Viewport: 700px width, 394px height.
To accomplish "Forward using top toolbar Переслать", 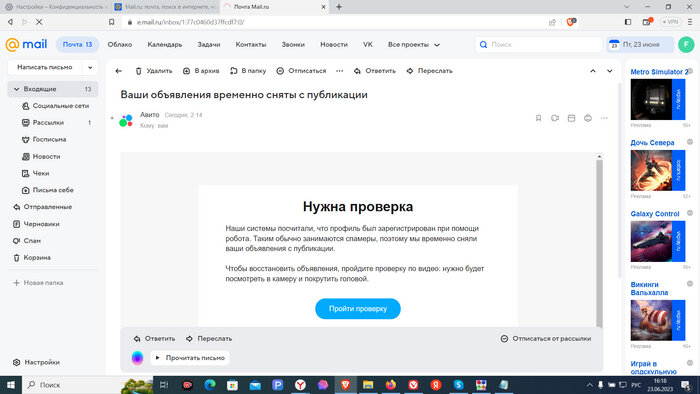I will (x=429, y=71).
